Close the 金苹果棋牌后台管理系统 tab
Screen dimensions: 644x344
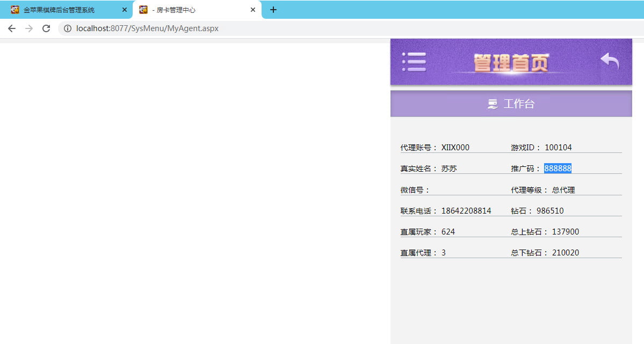click(x=125, y=10)
